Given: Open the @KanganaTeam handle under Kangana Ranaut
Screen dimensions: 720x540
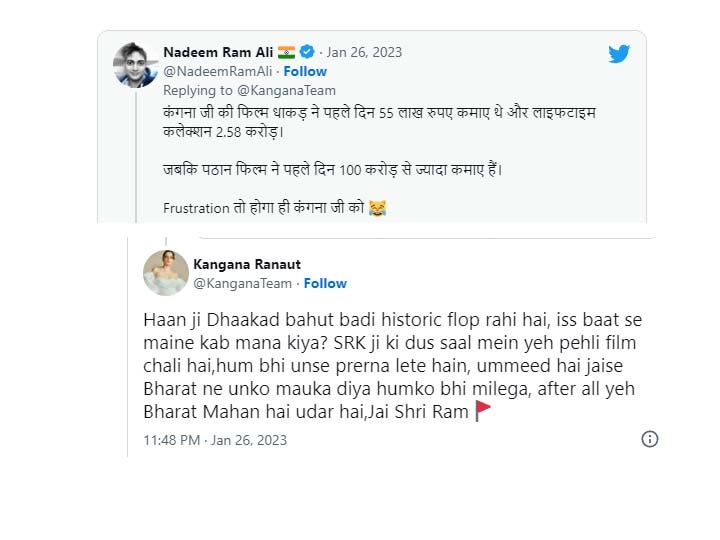Looking at the screenshot, I should coord(243,283).
